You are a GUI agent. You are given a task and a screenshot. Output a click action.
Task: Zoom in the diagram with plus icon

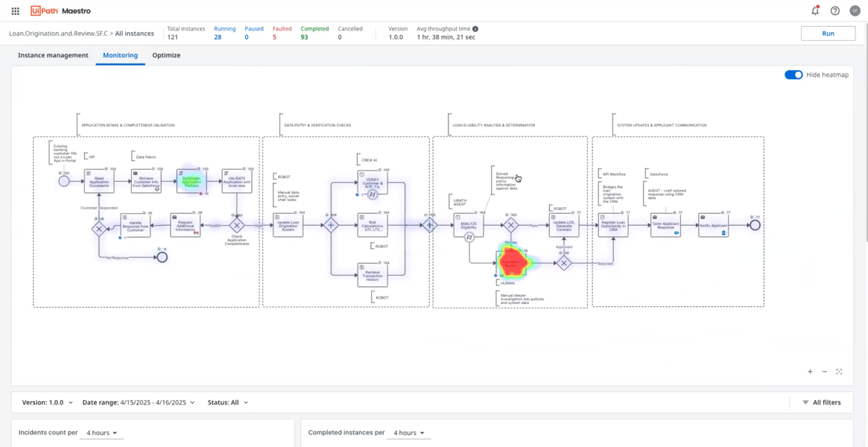coord(810,372)
